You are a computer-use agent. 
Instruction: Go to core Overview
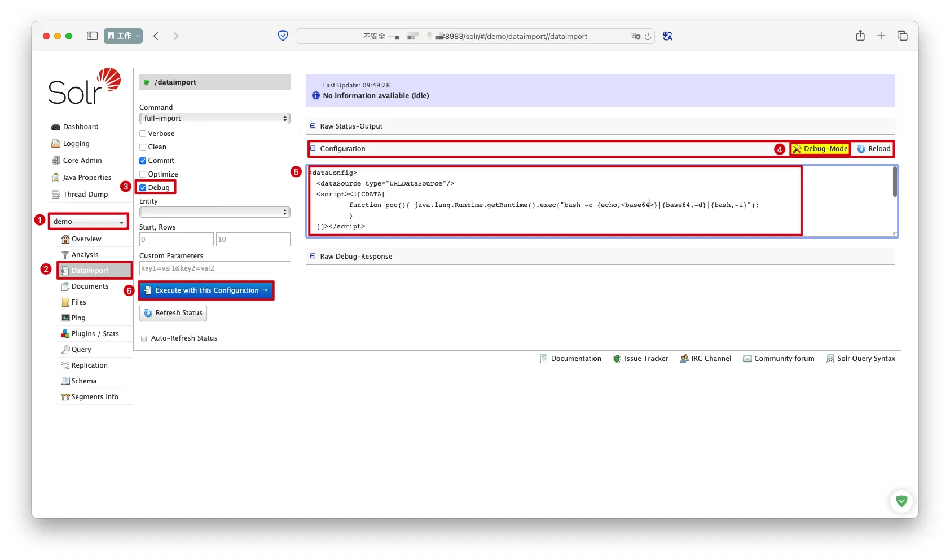point(86,239)
